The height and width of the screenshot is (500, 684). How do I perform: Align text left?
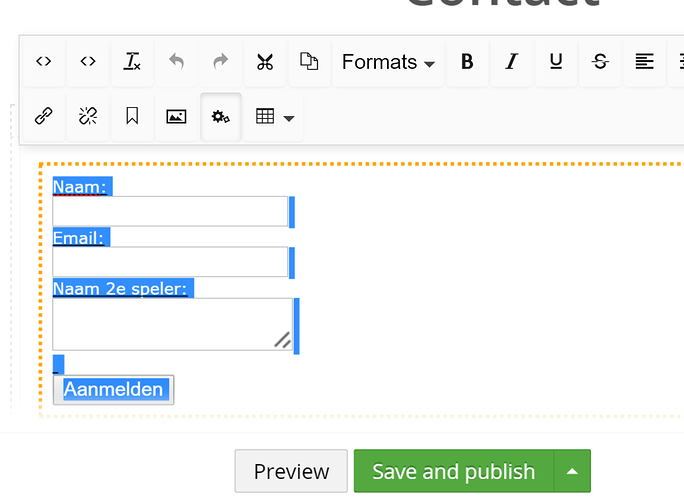click(644, 62)
